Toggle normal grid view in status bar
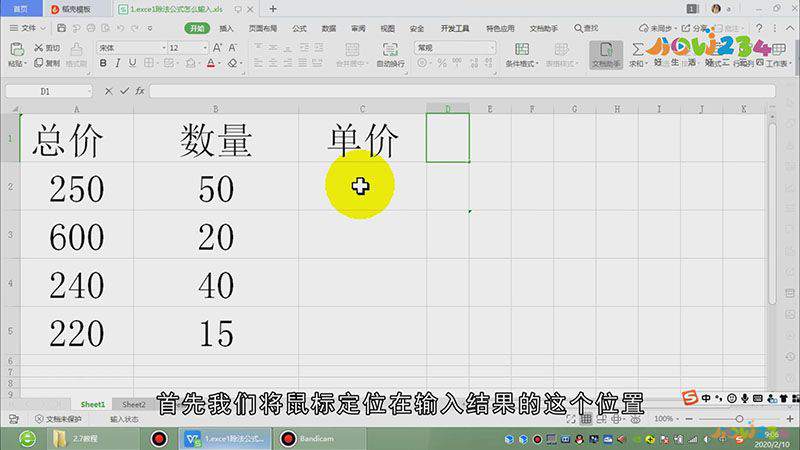 pos(586,419)
